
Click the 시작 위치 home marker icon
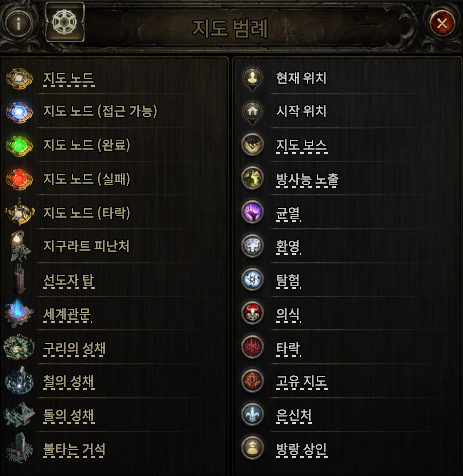tap(252, 112)
